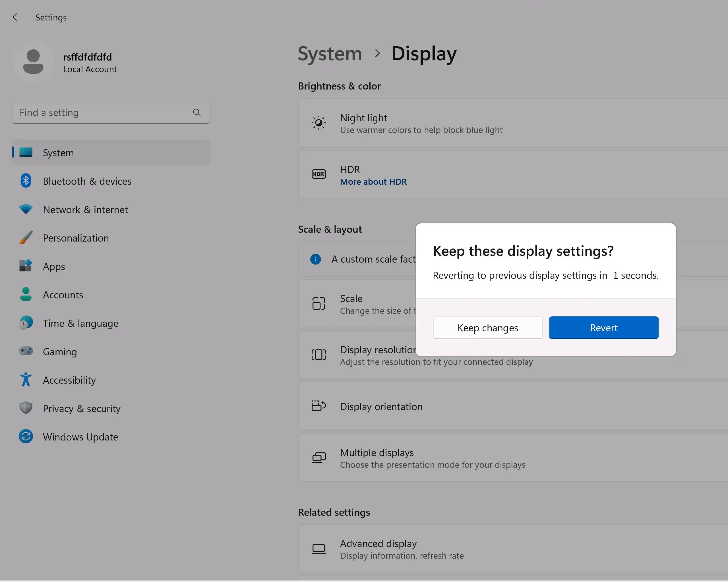The image size is (728, 582).
Task: Click the Night light sun icon
Action: [x=318, y=123]
